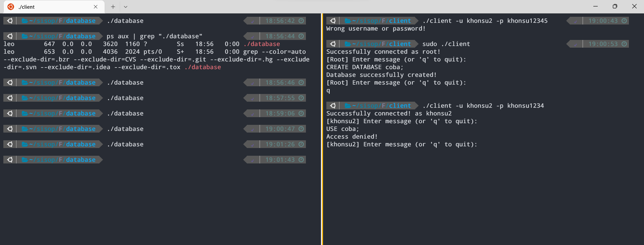Click the checkmark indicator on the 18:57:55 prompt
The height and width of the screenshot is (245, 644).
click(x=252, y=98)
